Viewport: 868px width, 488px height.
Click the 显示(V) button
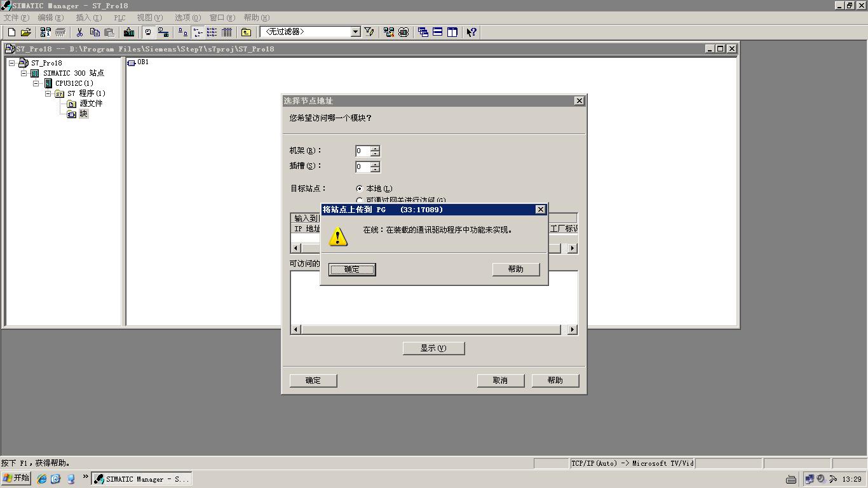[433, 348]
